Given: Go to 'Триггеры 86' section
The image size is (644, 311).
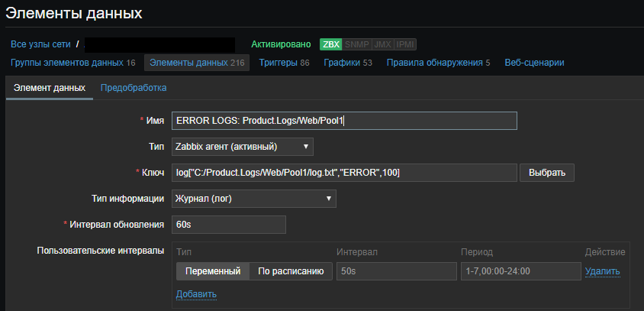Looking at the screenshot, I should point(284,63).
